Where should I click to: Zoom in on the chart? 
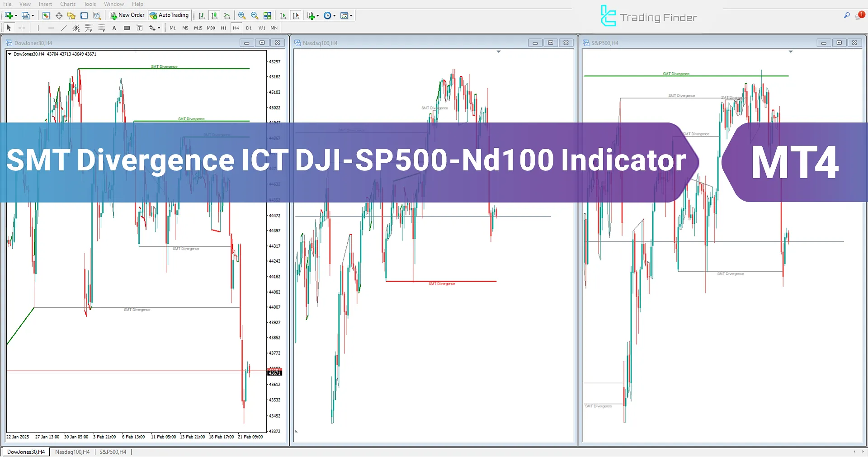[242, 15]
